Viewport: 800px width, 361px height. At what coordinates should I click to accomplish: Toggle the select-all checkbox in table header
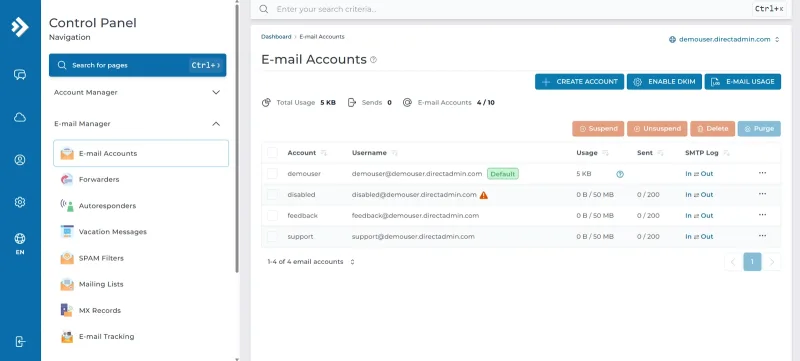pos(272,153)
